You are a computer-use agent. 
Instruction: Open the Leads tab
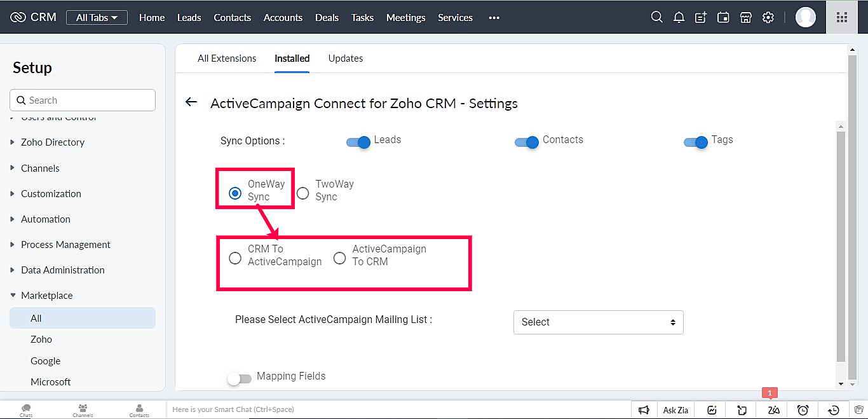tap(189, 18)
